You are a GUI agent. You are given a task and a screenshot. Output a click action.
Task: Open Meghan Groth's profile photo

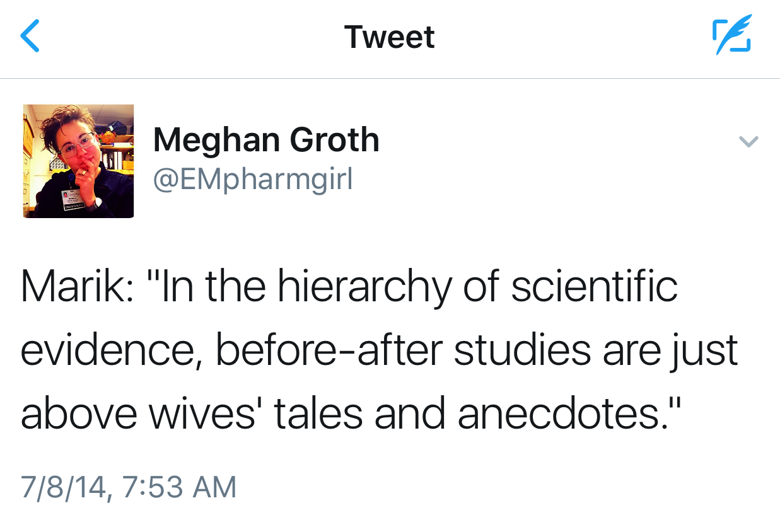click(78, 161)
